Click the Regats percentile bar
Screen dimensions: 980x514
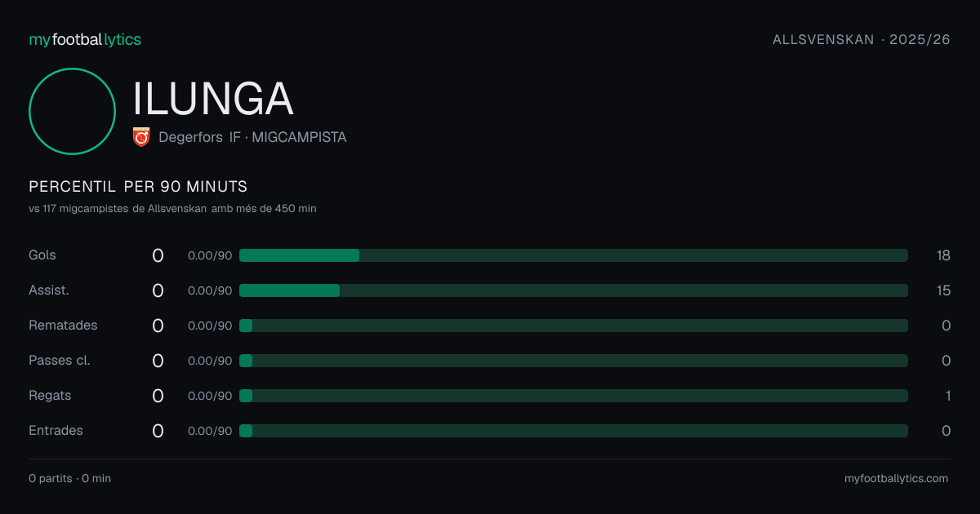pyautogui.click(x=573, y=396)
